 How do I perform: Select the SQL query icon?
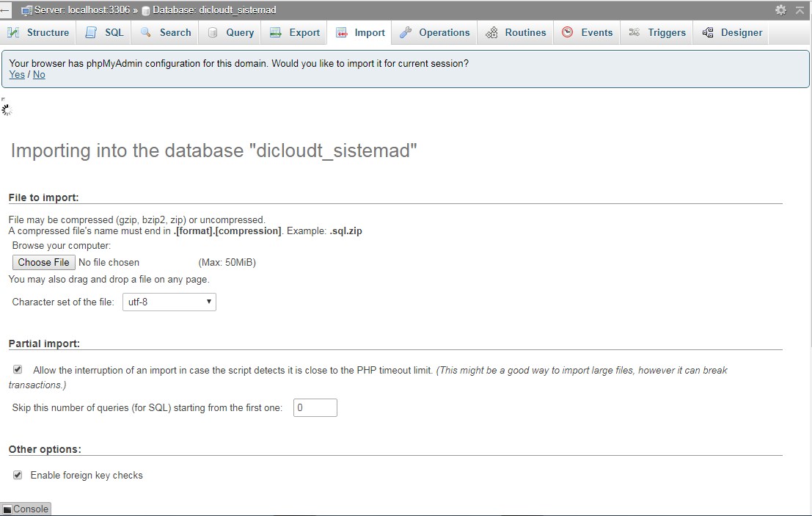[x=90, y=32]
